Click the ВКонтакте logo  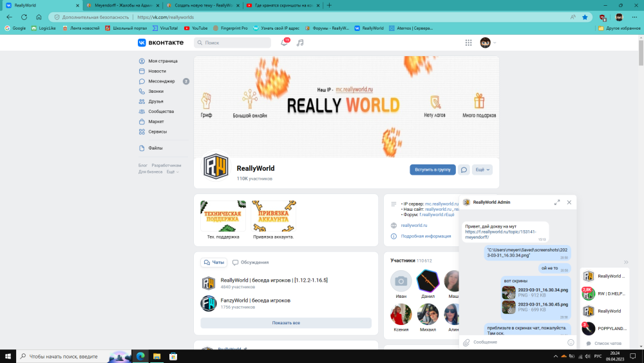pos(160,43)
